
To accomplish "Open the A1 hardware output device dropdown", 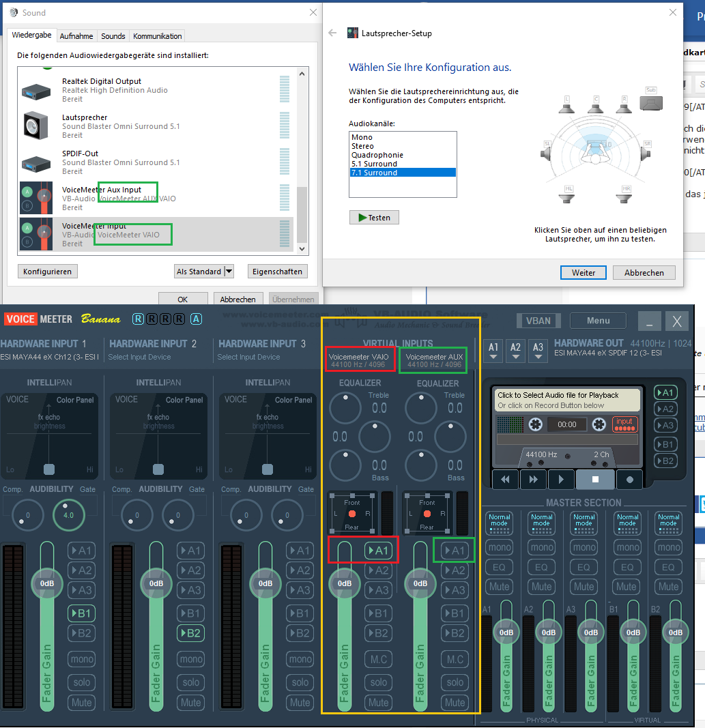I will pyautogui.click(x=493, y=351).
